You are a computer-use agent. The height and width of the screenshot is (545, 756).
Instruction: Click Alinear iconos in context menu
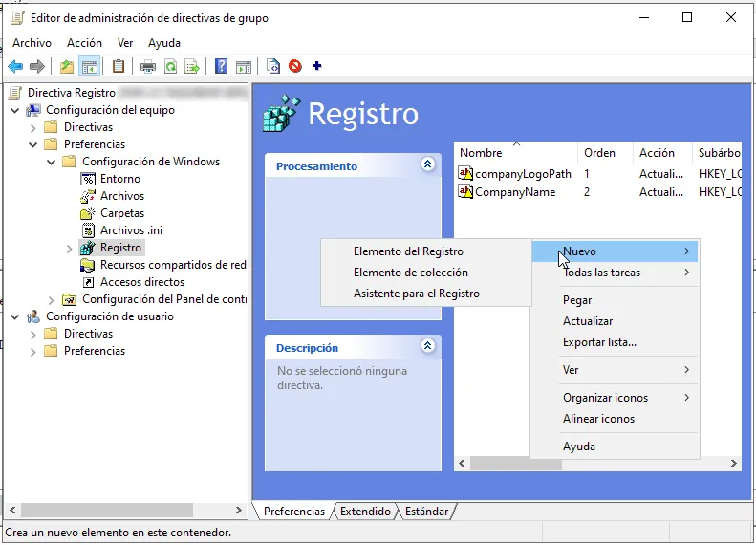[616, 419]
